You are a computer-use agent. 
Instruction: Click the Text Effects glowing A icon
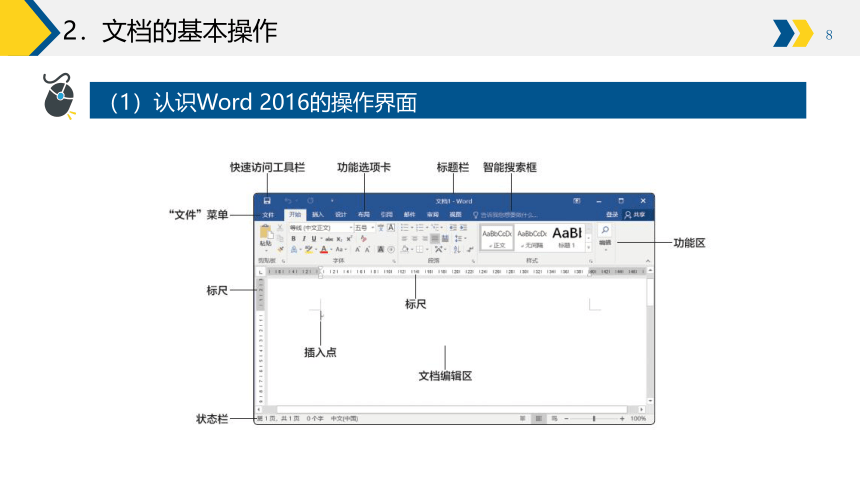point(294,249)
